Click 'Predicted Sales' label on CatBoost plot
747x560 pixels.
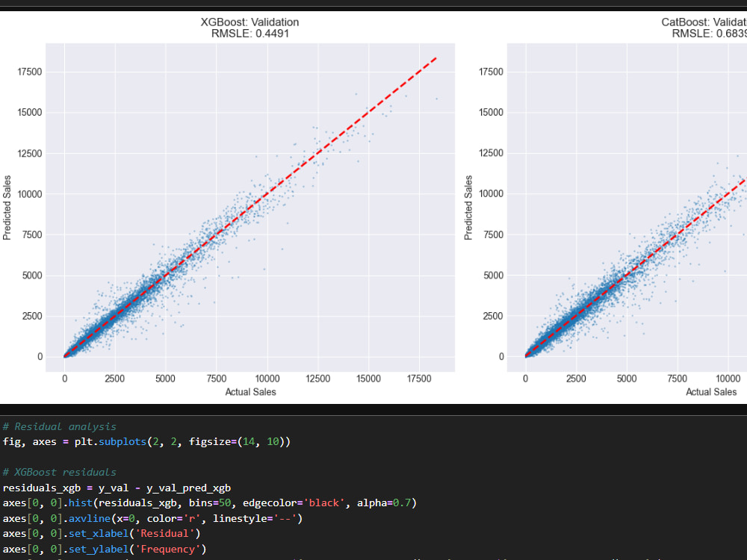point(468,207)
